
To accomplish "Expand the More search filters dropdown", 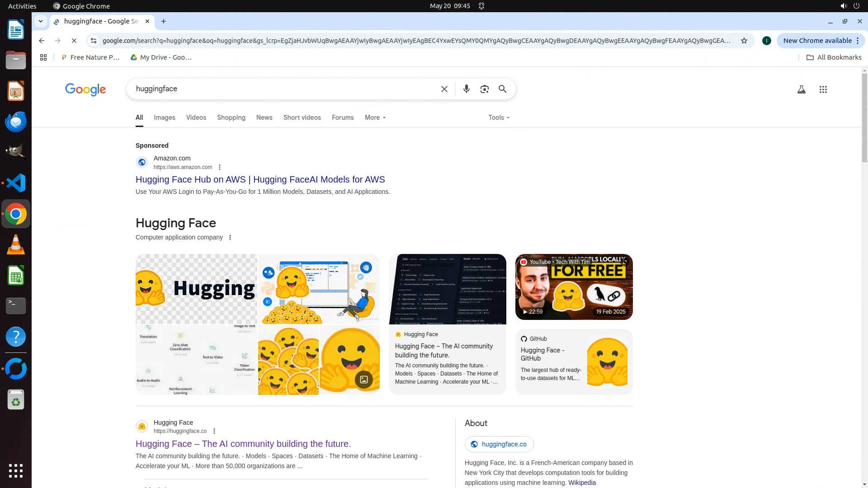I will pos(375,117).
